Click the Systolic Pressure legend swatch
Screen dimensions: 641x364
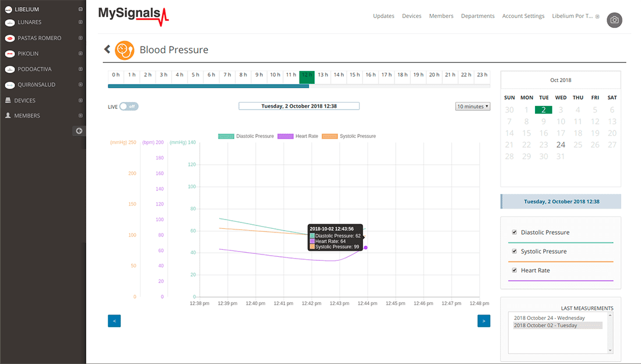tap(329, 136)
